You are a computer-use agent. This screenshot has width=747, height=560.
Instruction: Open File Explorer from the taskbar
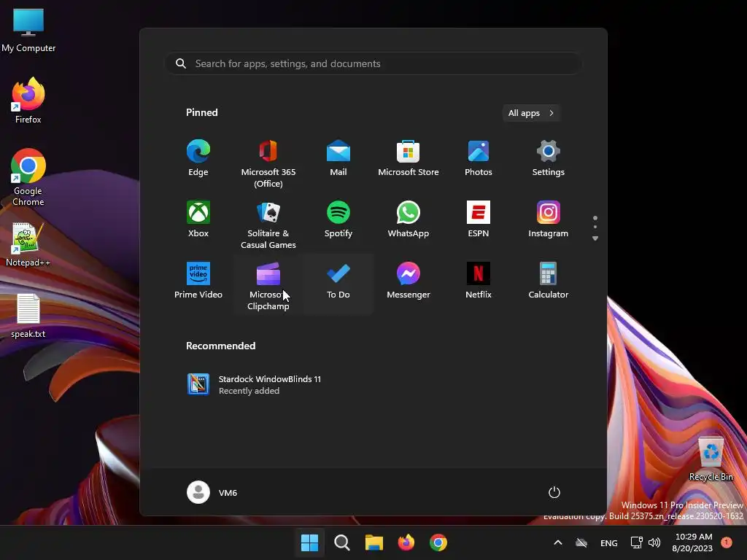374,542
